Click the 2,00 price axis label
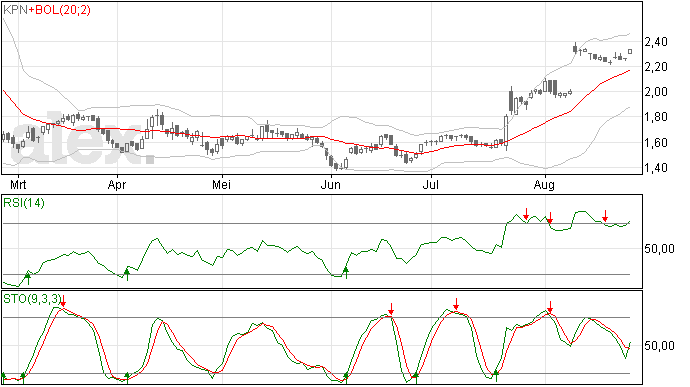Viewport: 690px width, 387px height. [x=656, y=92]
